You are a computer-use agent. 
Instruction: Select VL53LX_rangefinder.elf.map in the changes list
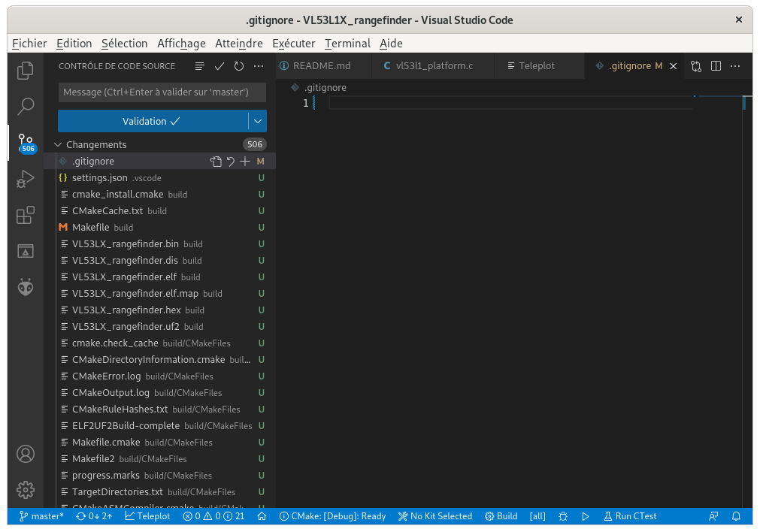click(x=160, y=294)
